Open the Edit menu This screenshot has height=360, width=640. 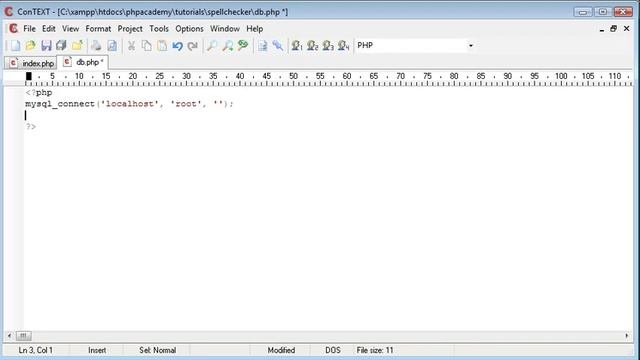coord(49,29)
